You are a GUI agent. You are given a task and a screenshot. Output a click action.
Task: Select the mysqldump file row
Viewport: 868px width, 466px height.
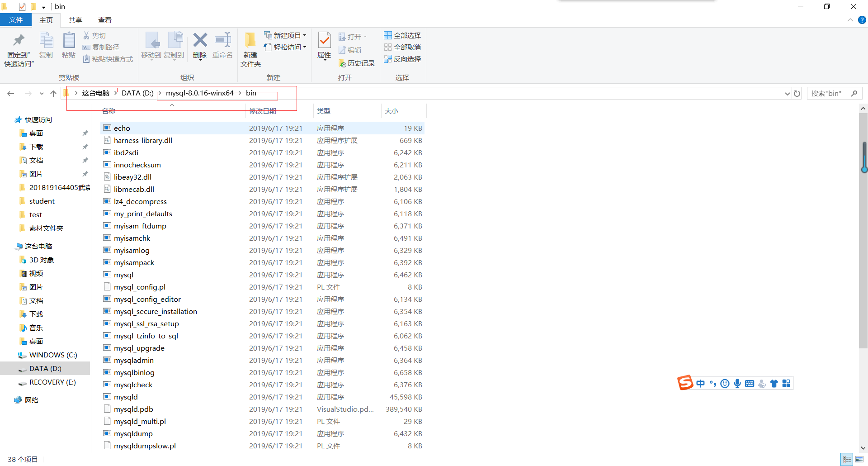(262, 434)
